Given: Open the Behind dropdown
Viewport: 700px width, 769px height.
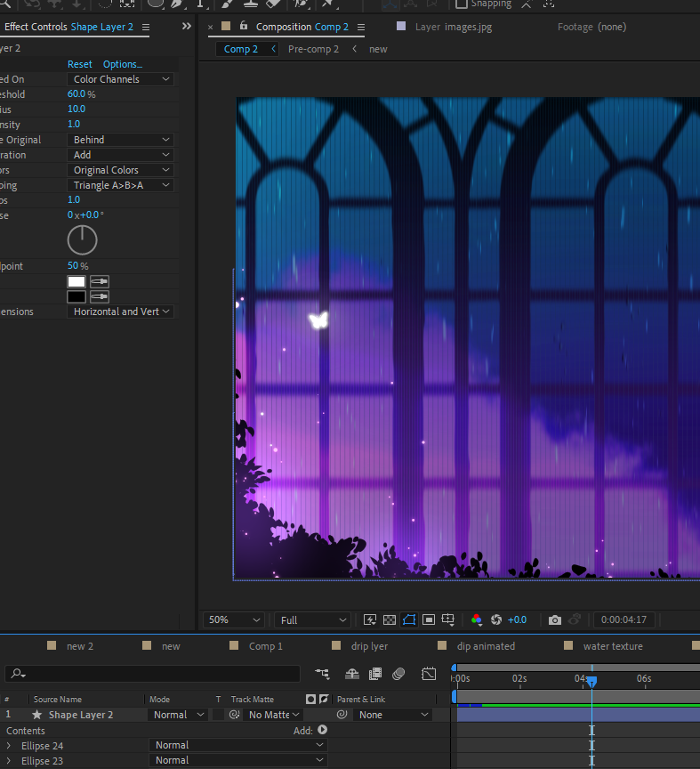Looking at the screenshot, I should click(x=120, y=140).
